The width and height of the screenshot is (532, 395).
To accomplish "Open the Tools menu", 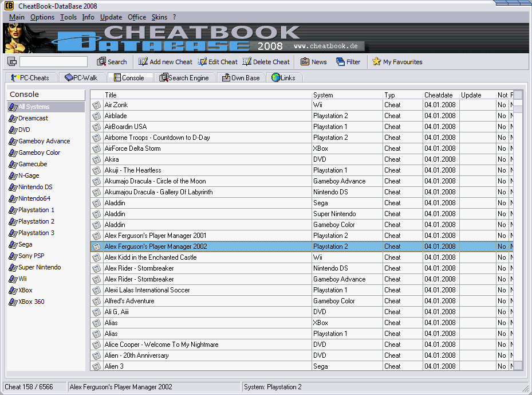I will click(x=68, y=17).
